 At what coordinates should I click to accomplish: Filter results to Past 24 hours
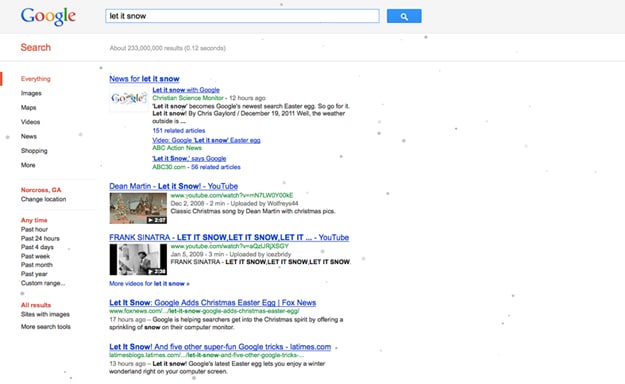coord(40,238)
